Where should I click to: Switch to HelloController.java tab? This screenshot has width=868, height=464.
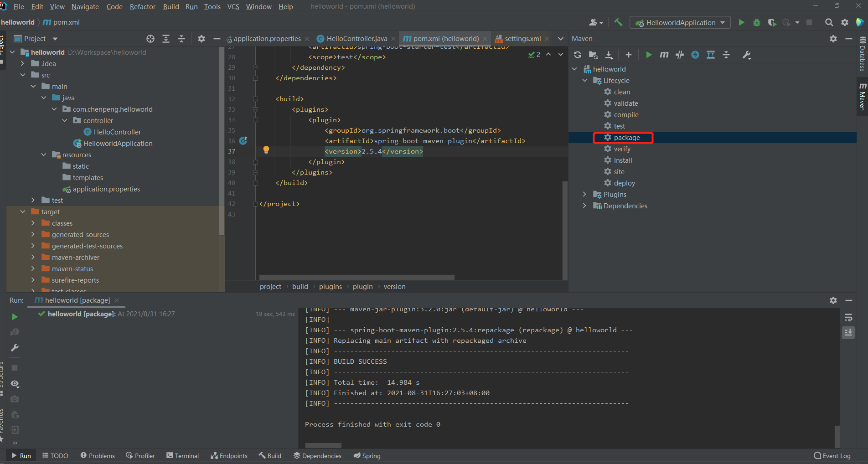(356, 39)
